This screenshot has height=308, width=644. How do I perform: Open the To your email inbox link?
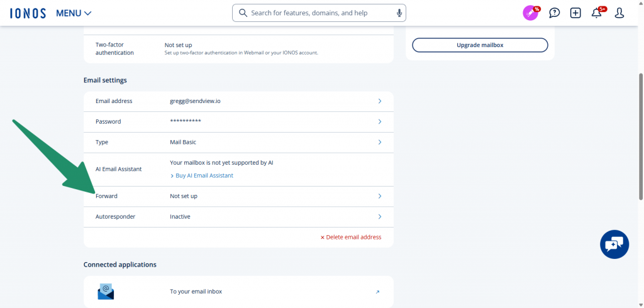click(196, 292)
